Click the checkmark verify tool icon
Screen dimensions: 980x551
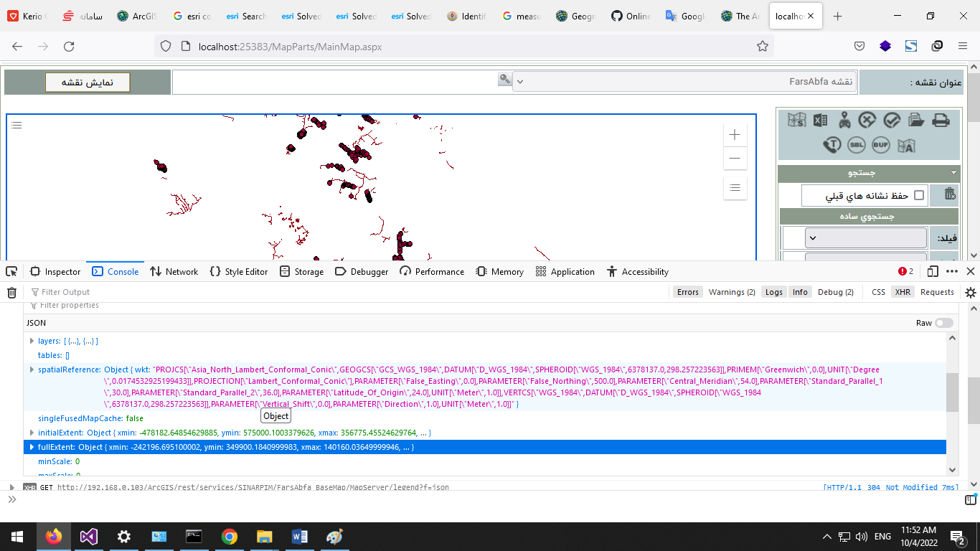[892, 120]
